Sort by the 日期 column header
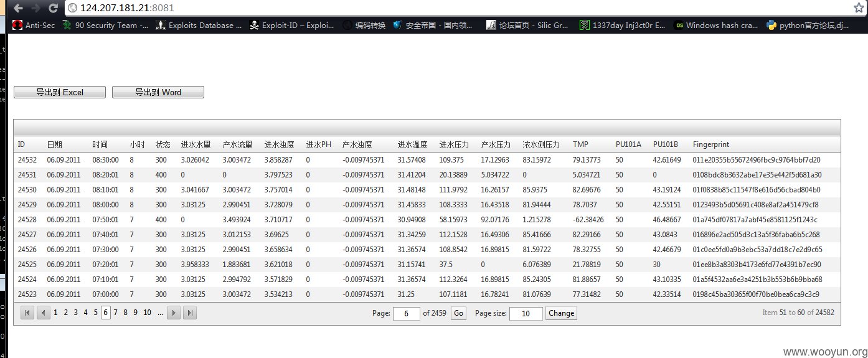This screenshot has width=868, height=358. point(54,144)
